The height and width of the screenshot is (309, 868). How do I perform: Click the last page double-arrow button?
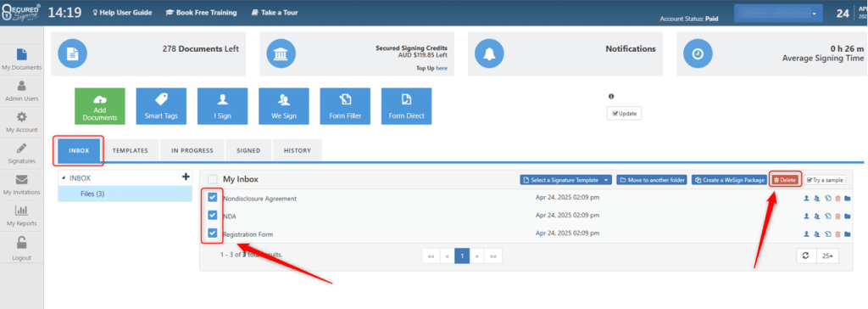coord(493,256)
